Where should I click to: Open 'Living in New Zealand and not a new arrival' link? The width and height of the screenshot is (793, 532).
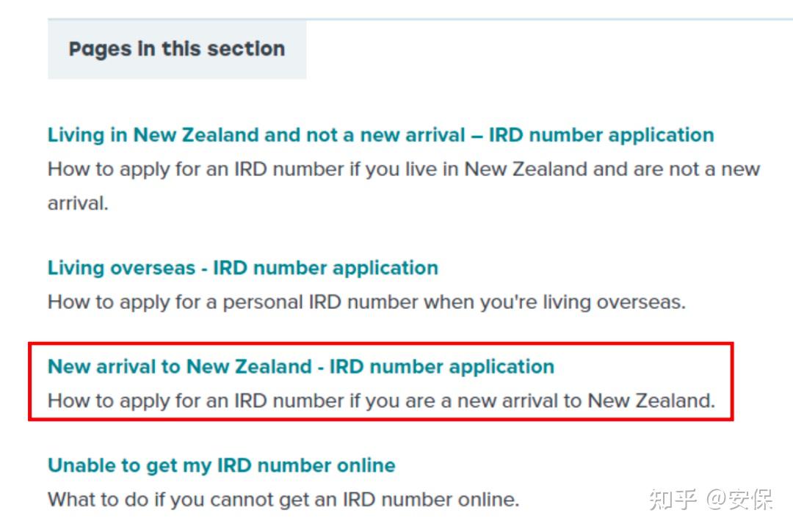[x=380, y=135]
